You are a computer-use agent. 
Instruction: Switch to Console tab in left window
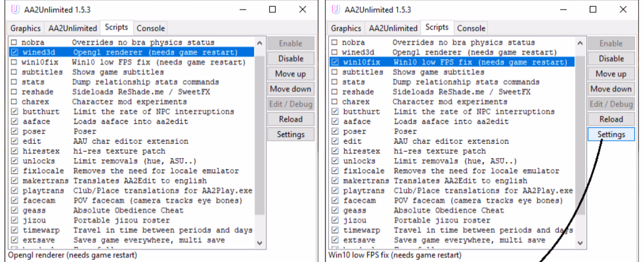151,28
